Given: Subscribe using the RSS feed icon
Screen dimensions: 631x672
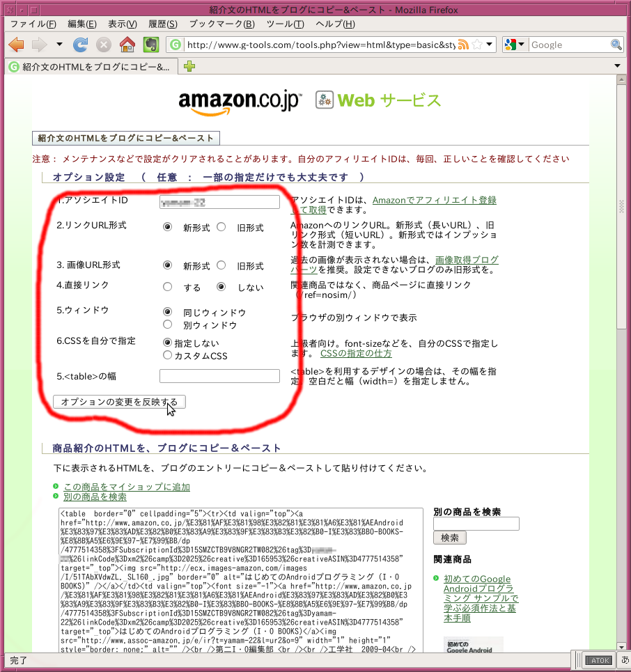Looking at the screenshot, I should (x=463, y=45).
